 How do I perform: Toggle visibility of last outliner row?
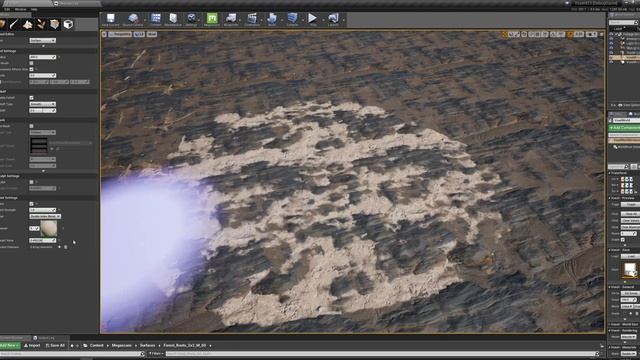tap(611, 62)
